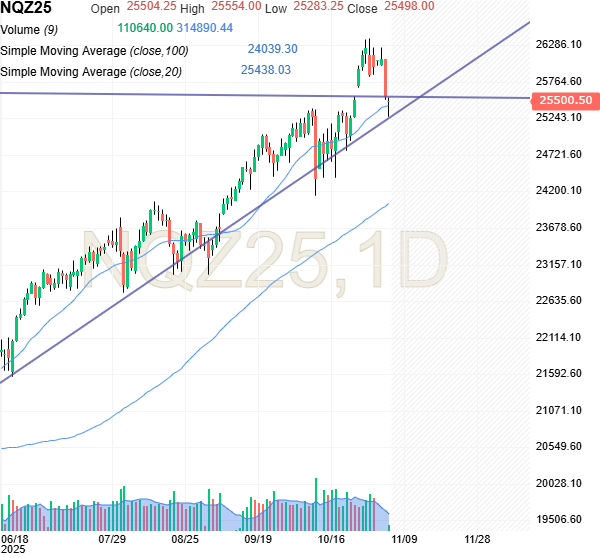Click the SMA 100 value 24039.30
Image resolution: width=600 pixels, height=558 pixels.
tap(272, 48)
